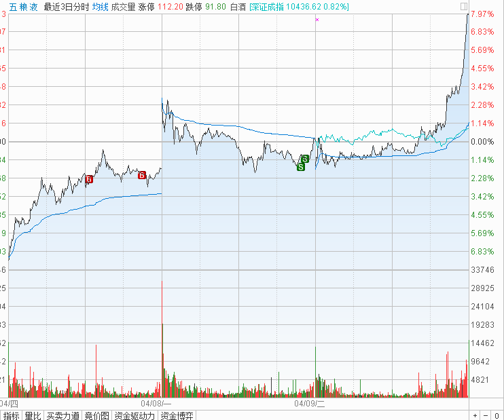Switch to the 量比 tab
This screenshot has height=420, width=504.
click(x=33, y=415)
